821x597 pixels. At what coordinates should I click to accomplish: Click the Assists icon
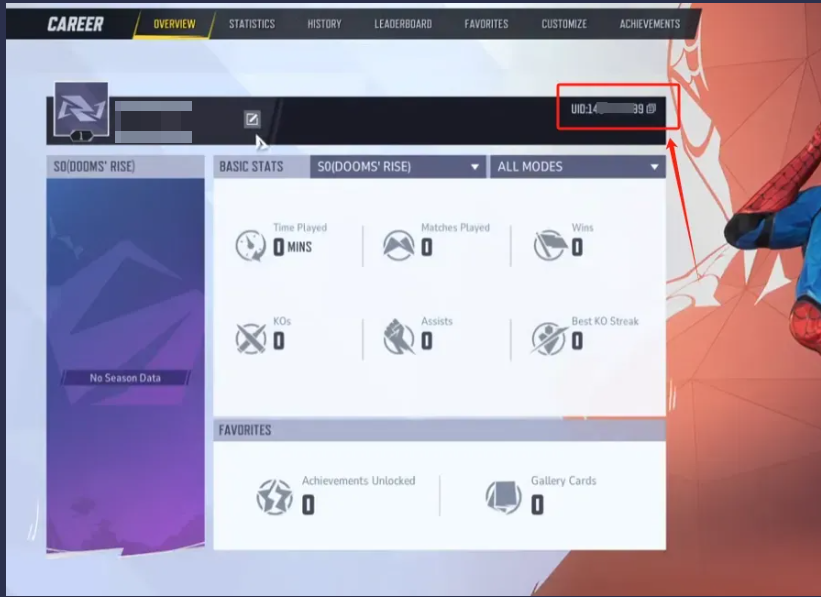coord(399,339)
